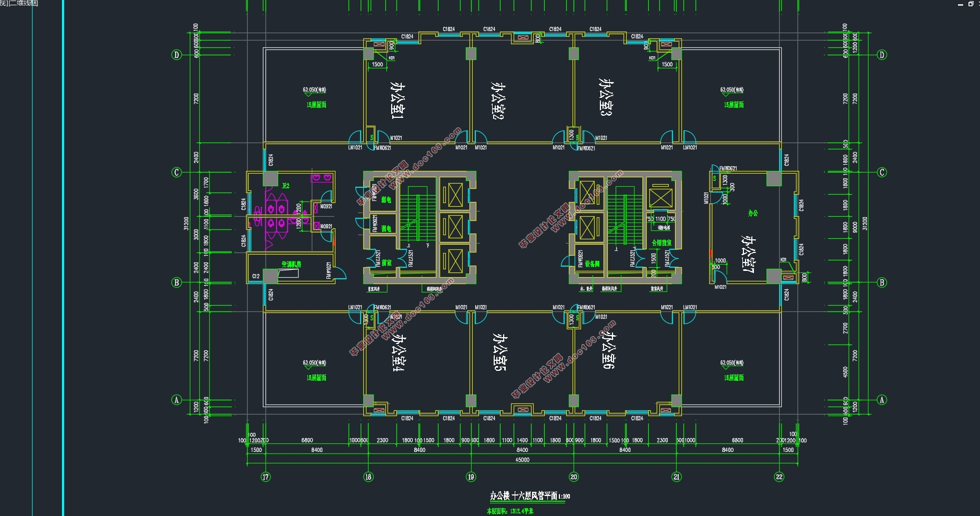980x516 pixels.
Task: Click left-side grid axis bubble C
Action: click(x=177, y=172)
